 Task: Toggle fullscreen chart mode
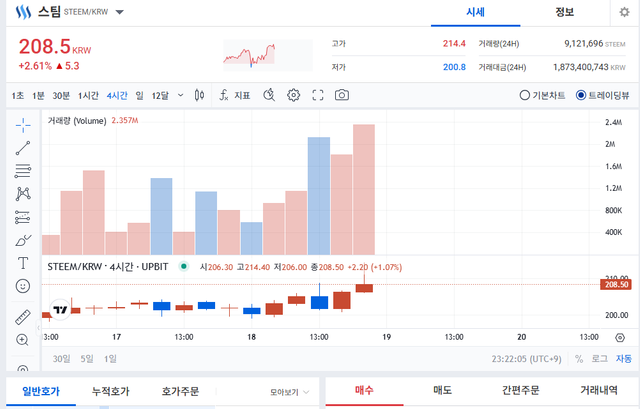coord(318,95)
